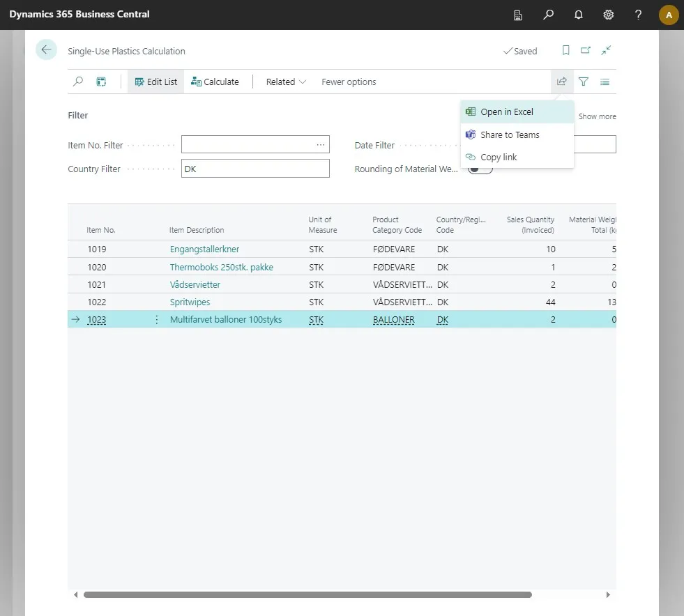Open the page search magnifier icon
684x616 pixels.
click(x=78, y=82)
